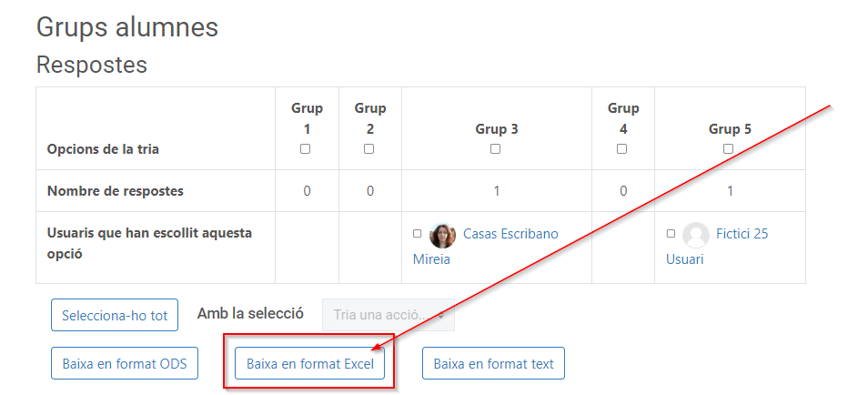The width and height of the screenshot is (868, 395).
Task: Click Casas Escribano Mireia's profile photo
Action: [x=443, y=236]
